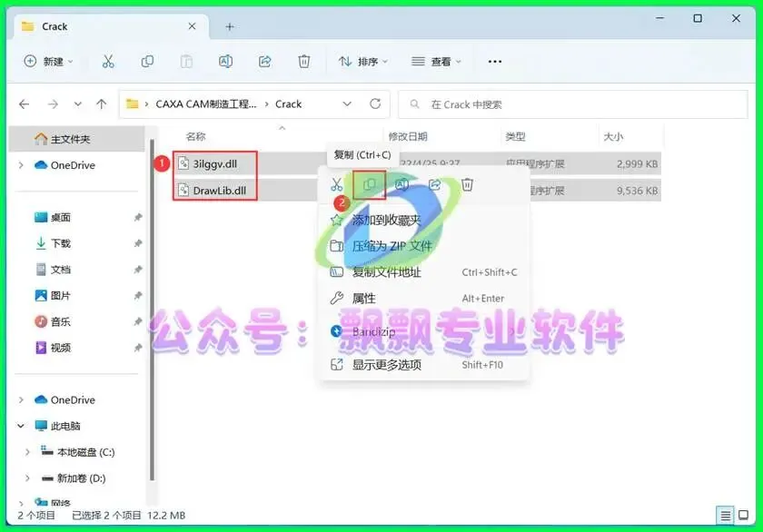Click the Cut scissors icon in toolbar

108,61
